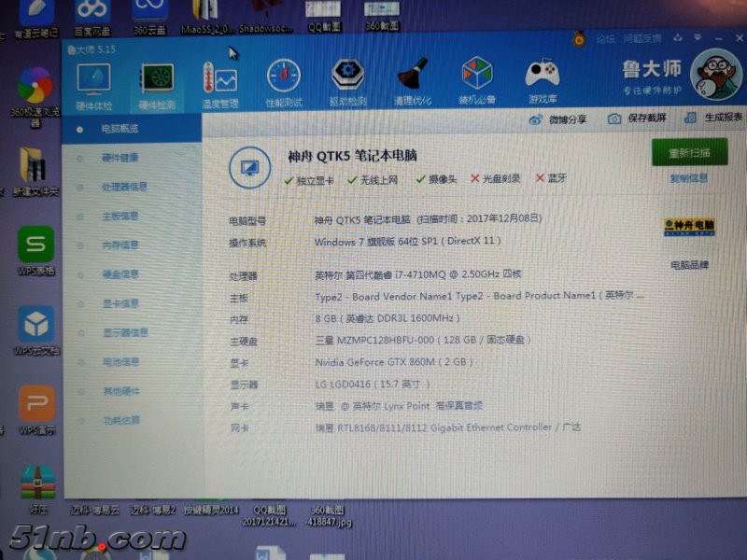
Task: Open the 360云盘 desktop icon
Action: [x=149, y=18]
